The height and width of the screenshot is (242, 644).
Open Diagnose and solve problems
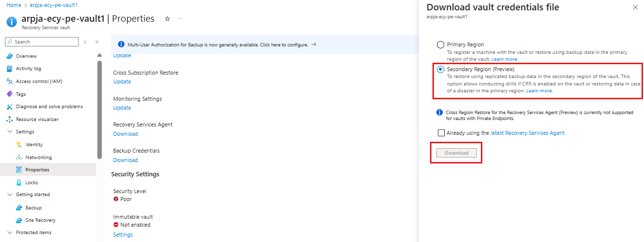[x=49, y=107]
